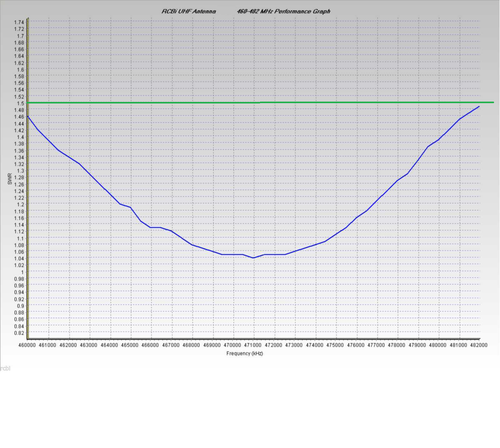This screenshot has width=500, height=448.
Task: Click the 1.74 SWR tick label
Action: (19, 22)
